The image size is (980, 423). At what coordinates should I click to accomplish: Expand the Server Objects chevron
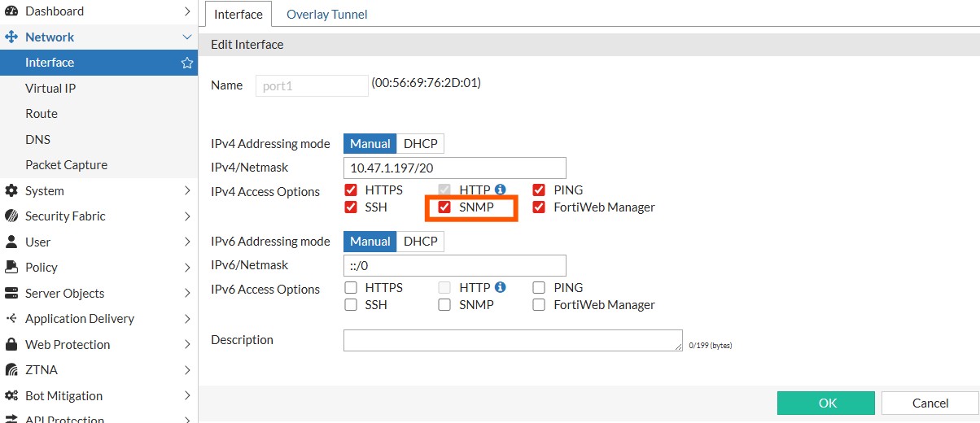(x=187, y=294)
